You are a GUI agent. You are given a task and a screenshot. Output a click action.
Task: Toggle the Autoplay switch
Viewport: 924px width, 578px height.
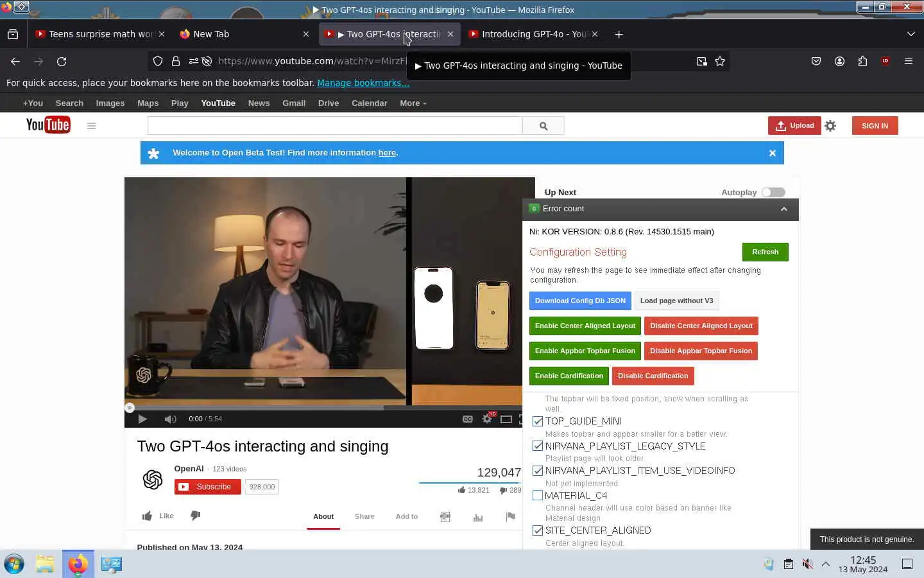point(773,192)
